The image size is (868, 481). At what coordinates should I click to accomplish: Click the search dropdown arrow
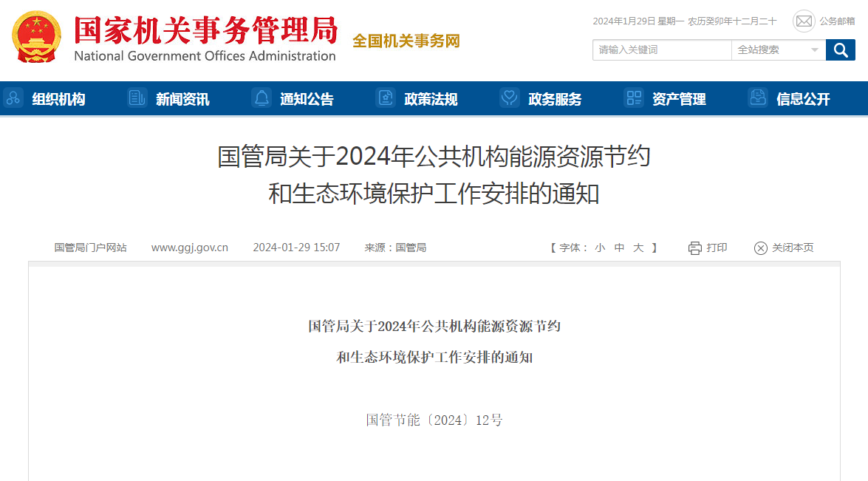click(x=814, y=50)
